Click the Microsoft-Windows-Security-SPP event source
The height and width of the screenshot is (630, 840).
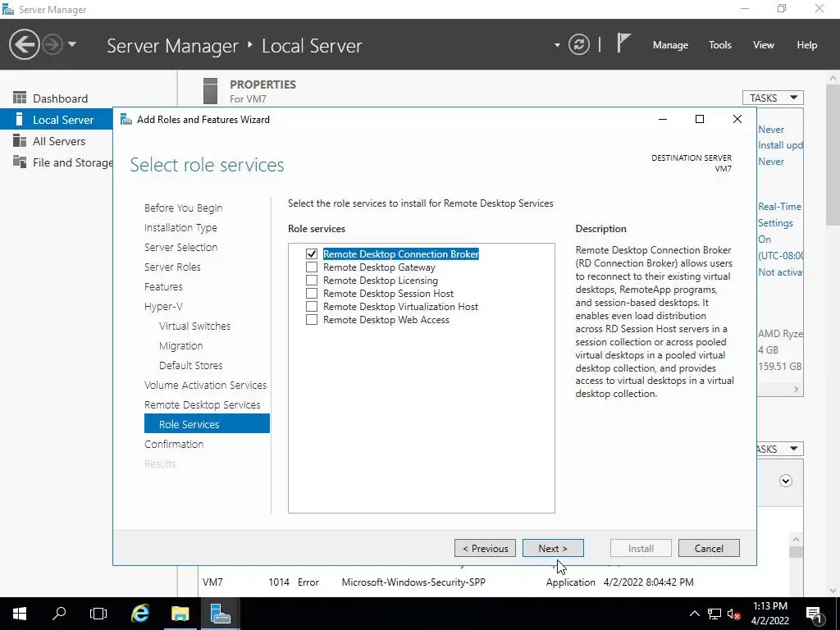pyautogui.click(x=413, y=582)
